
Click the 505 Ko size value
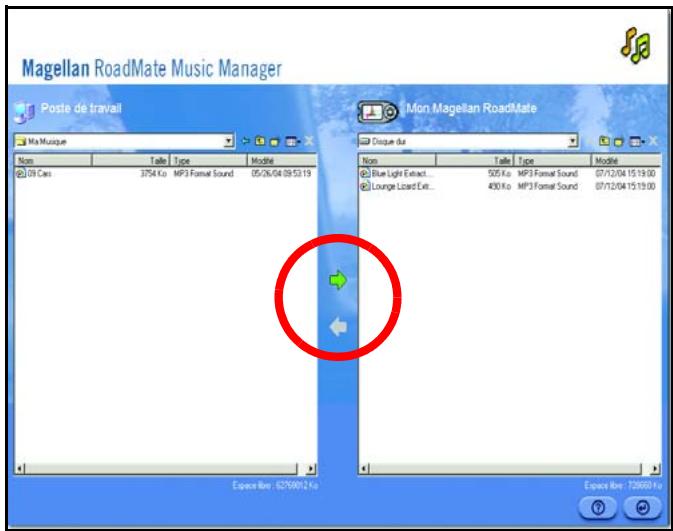click(x=500, y=173)
